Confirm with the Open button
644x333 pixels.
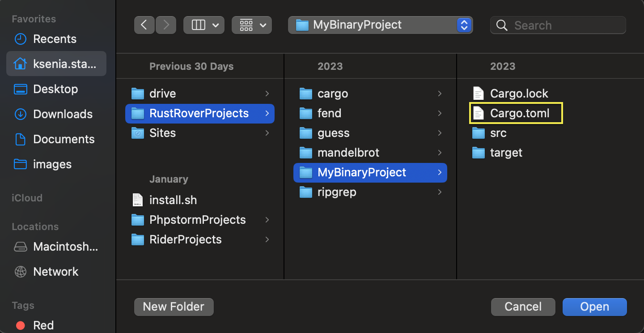[x=594, y=307]
